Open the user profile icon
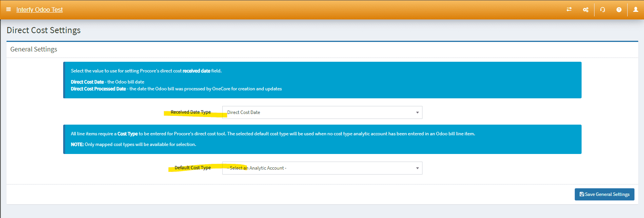Viewport: 644px width, 218px height. (x=636, y=10)
